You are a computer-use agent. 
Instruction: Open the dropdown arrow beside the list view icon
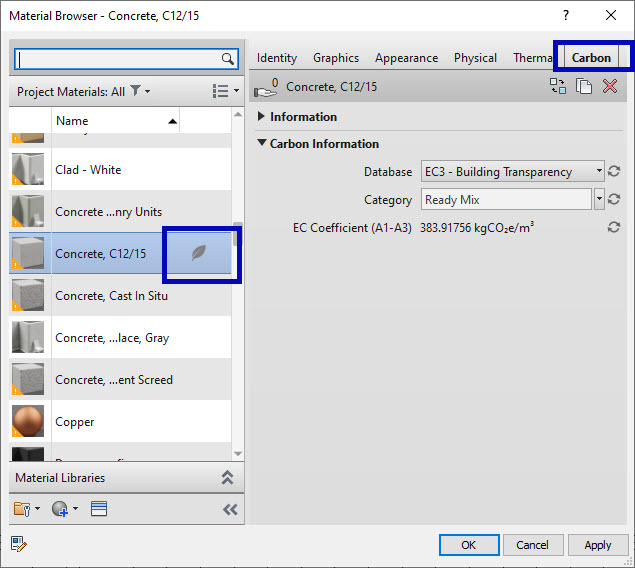[236, 91]
